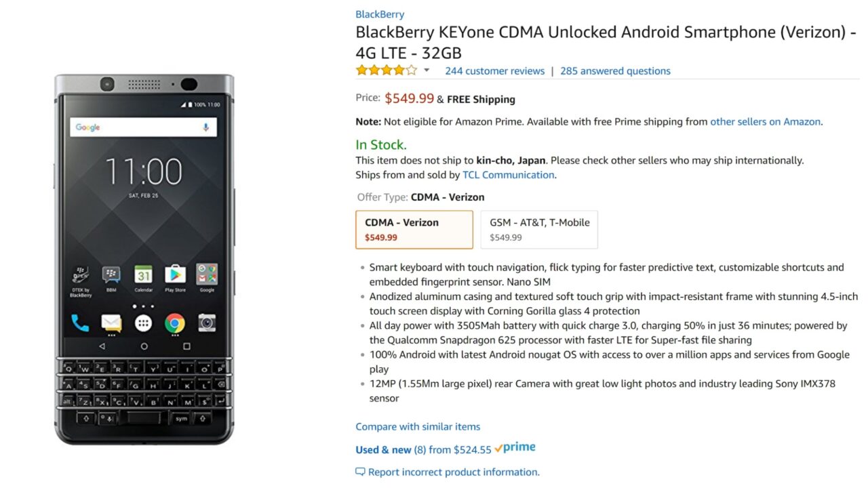Click the Play Store icon on phone image
The width and height of the screenshot is (868, 488).
175,274
